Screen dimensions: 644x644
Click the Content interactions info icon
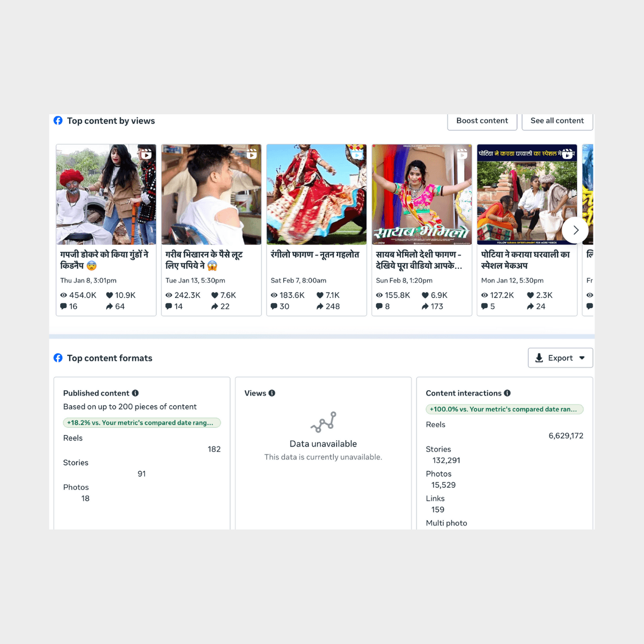(507, 393)
